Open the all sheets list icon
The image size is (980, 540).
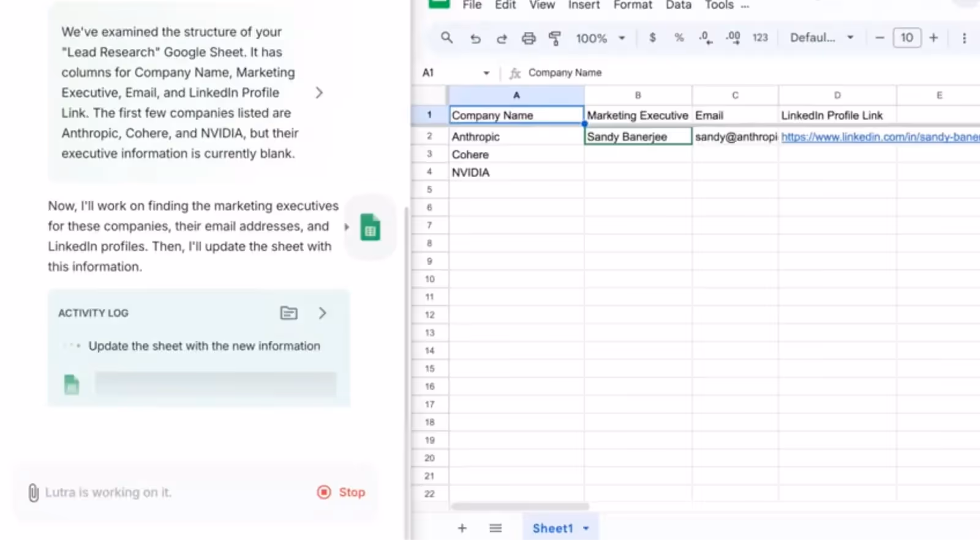pos(496,528)
